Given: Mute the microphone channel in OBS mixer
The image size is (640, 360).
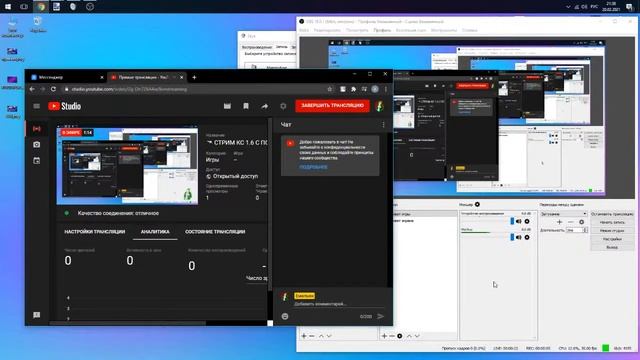Looking at the screenshot, I should [x=518, y=237].
